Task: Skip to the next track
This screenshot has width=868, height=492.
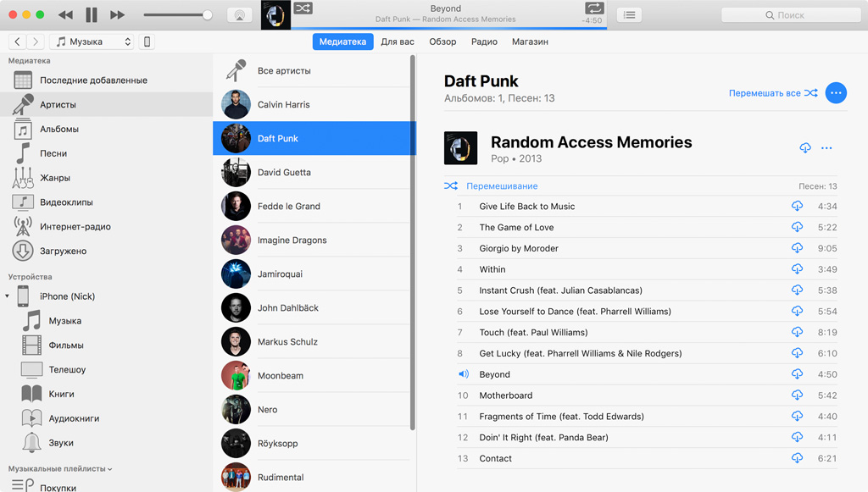Action: tap(117, 15)
